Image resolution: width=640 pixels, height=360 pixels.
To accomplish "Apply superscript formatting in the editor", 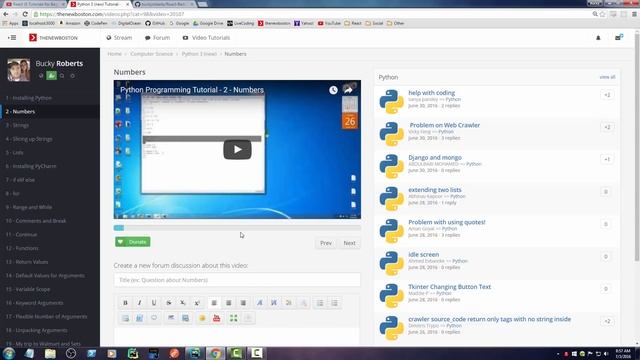I will [x=197, y=303].
